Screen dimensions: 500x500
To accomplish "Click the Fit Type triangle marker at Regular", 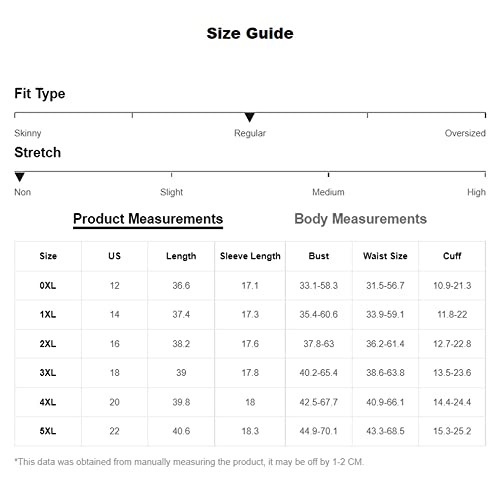I will [250, 117].
